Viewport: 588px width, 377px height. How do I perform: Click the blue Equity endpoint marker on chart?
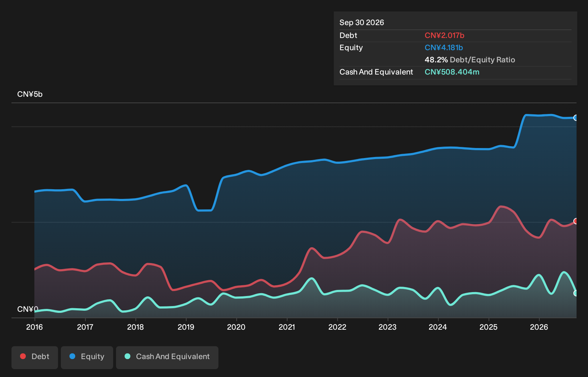click(576, 118)
